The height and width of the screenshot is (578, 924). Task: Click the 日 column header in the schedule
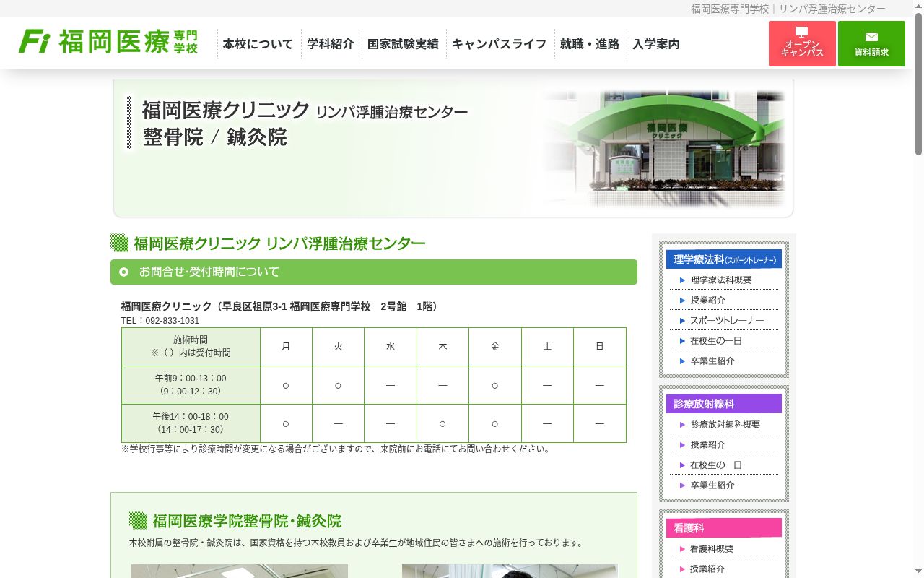[x=600, y=347]
